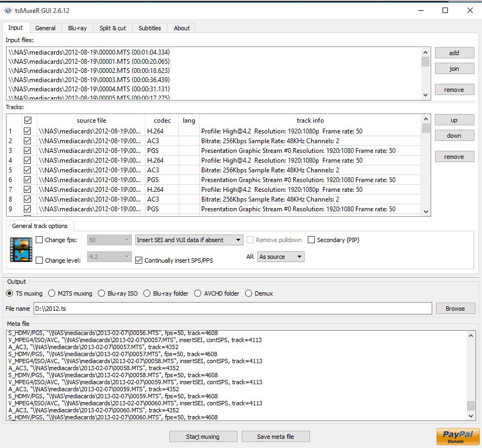This screenshot has width=482, height=448.
Task: Click tracks list scrollbar down arrow
Action: coord(426,211)
